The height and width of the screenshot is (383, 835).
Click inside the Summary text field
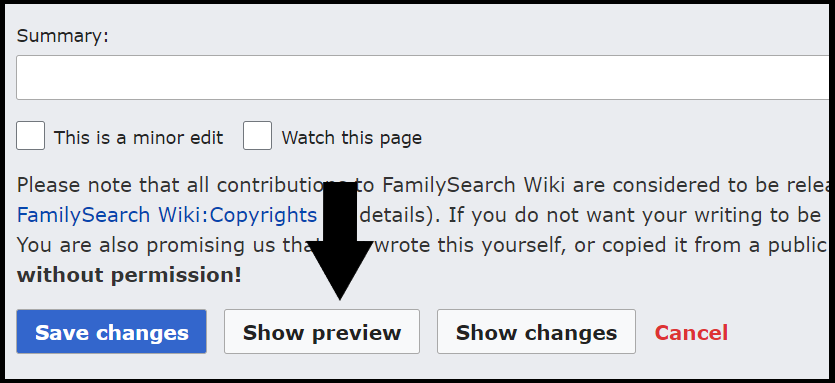[x=423, y=77]
